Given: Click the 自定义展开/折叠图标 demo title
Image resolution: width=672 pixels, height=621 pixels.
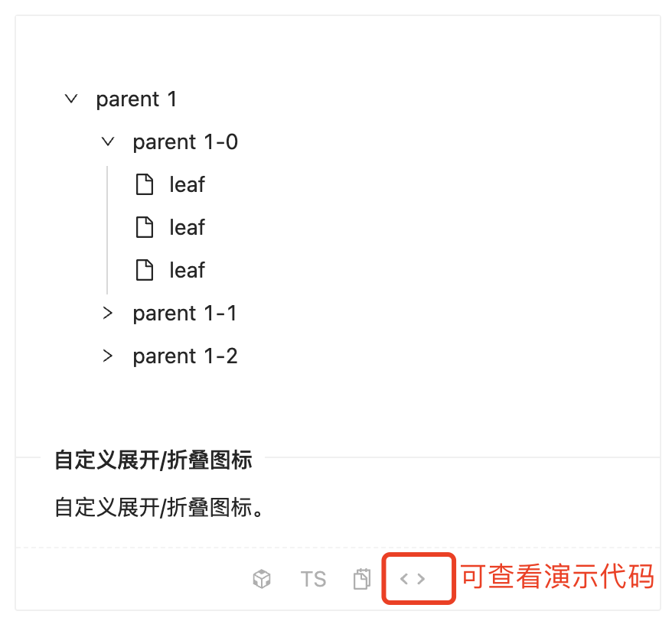Looking at the screenshot, I should tap(153, 460).
